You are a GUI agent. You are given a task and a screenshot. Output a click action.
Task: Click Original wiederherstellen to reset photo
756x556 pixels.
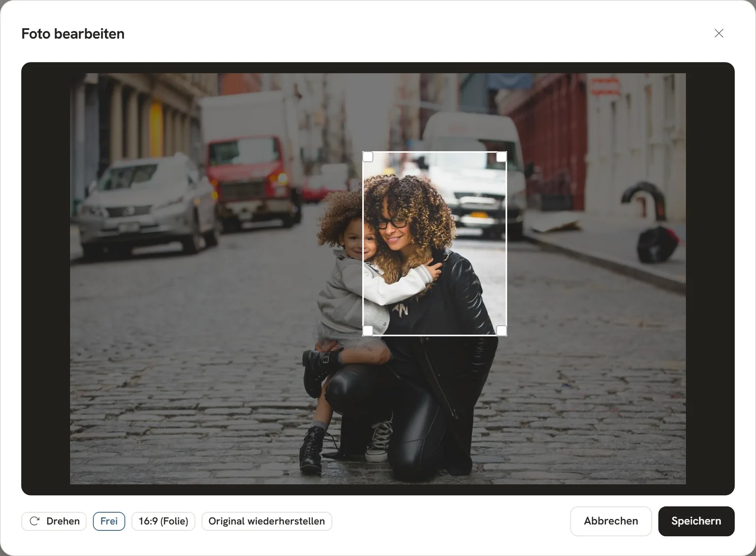click(267, 521)
